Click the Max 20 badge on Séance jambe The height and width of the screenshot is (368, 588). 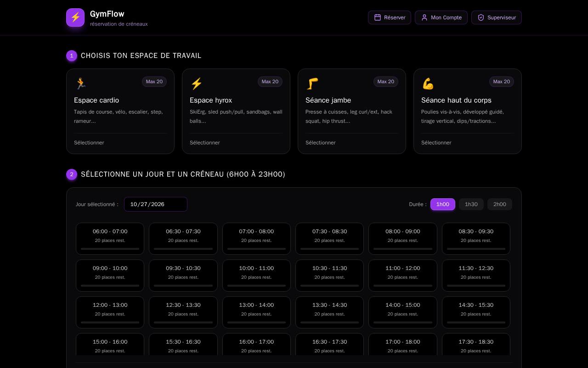pyautogui.click(x=386, y=81)
